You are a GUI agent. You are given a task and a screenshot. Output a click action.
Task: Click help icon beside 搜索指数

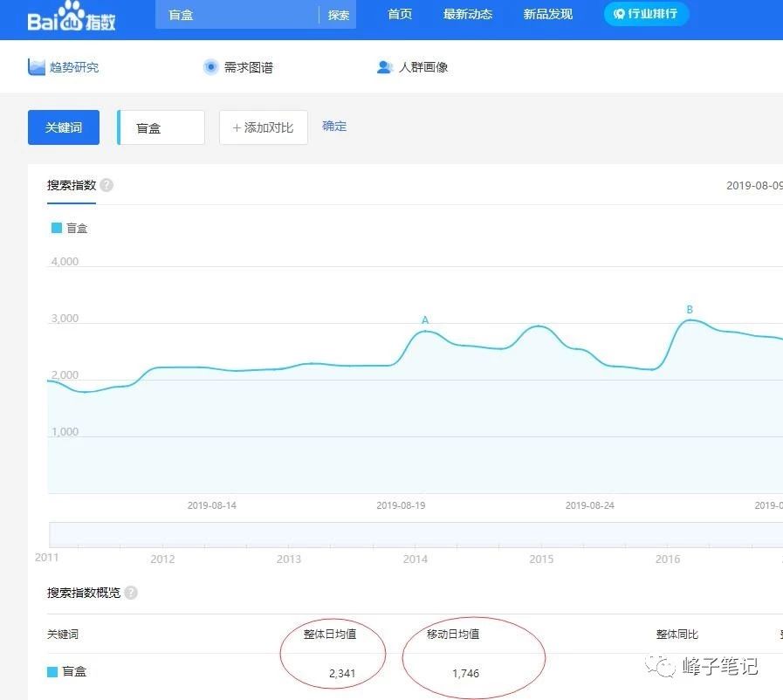click(106, 185)
